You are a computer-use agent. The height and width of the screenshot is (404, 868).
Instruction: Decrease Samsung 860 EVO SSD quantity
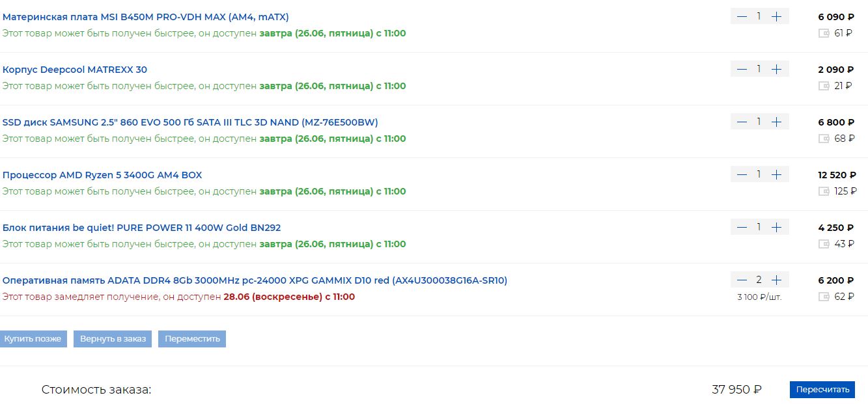[742, 122]
